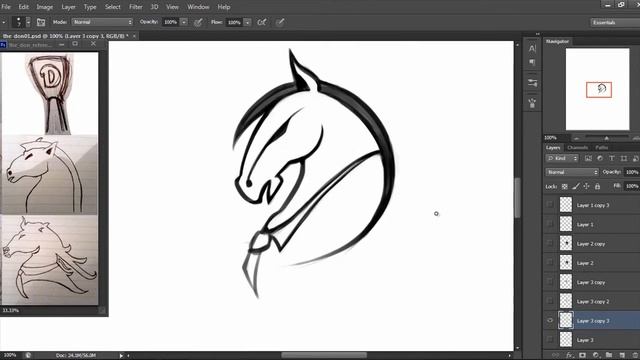
Task: Show Layer 1 visibility box
Action: 550,224
